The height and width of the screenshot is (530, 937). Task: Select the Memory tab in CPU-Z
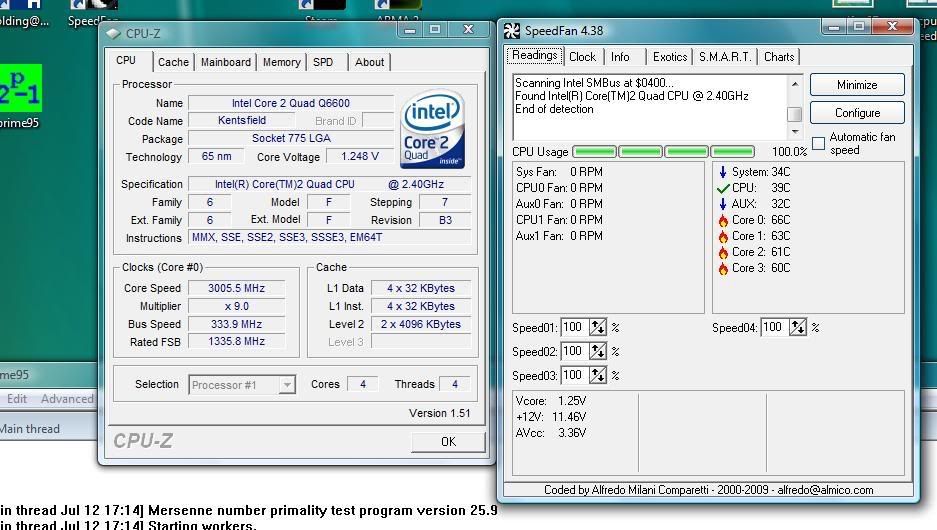pyautogui.click(x=281, y=62)
